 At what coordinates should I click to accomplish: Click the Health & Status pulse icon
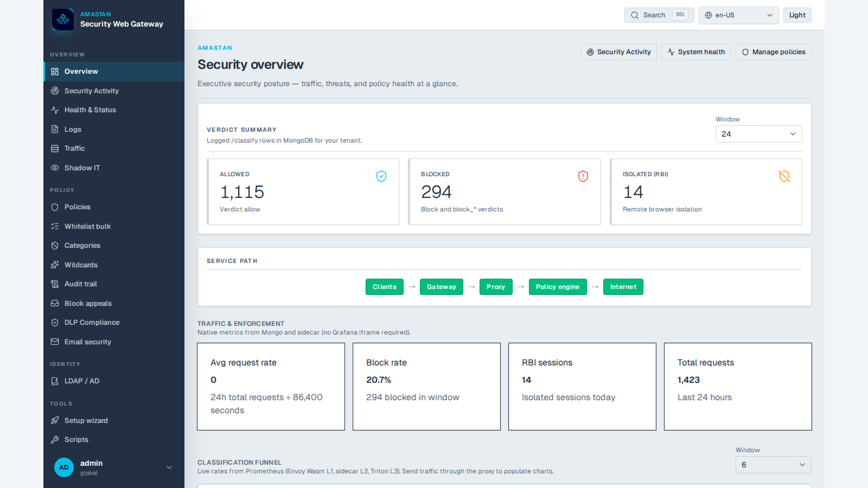click(x=55, y=110)
